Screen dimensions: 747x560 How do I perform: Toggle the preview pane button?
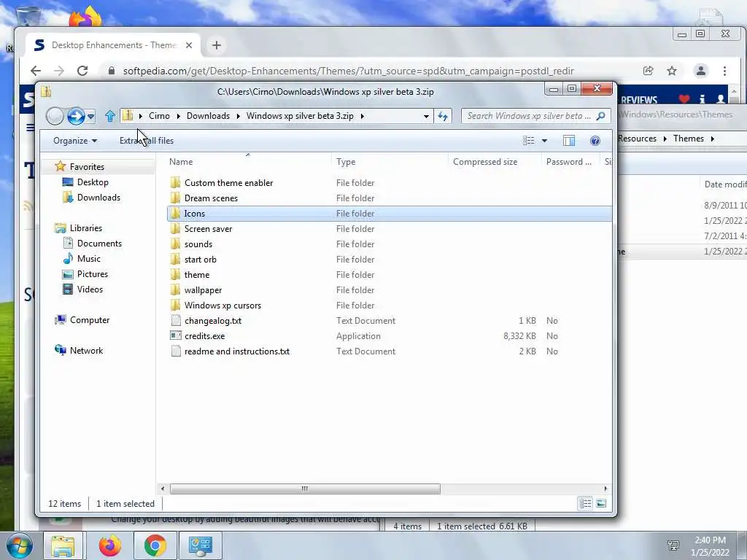tap(569, 141)
